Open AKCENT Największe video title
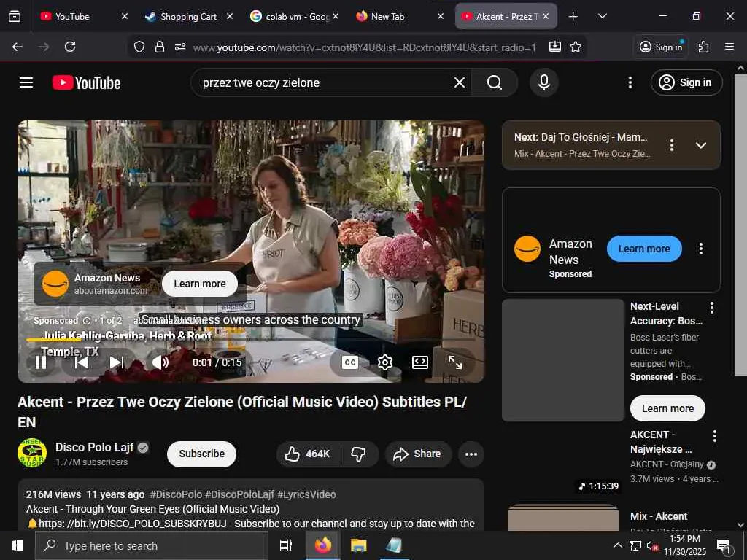Image resolution: width=747 pixels, height=560 pixels. [x=661, y=442]
